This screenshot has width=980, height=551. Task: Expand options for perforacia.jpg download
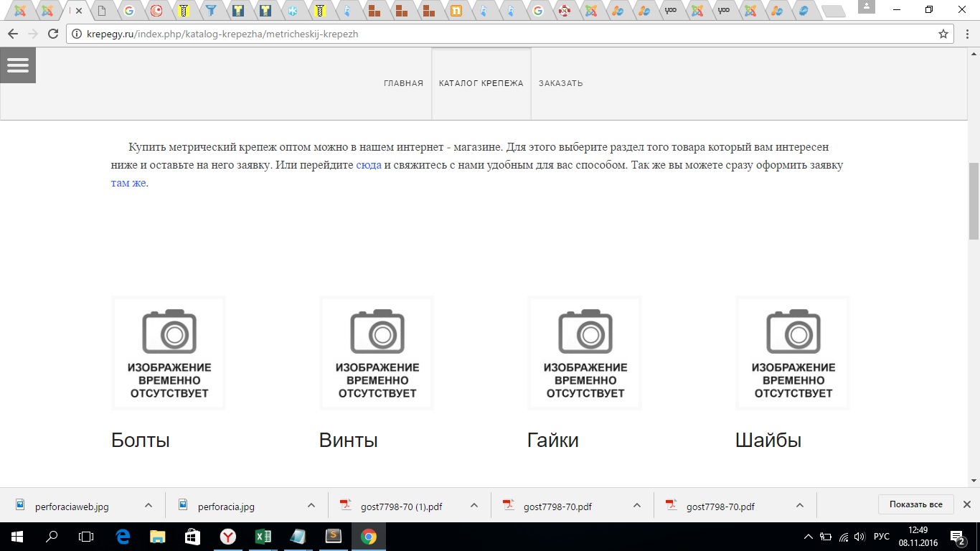311,505
